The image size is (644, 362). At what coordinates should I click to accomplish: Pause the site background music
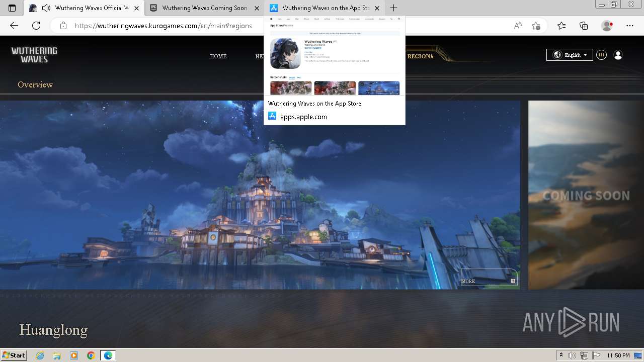point(601,55)
